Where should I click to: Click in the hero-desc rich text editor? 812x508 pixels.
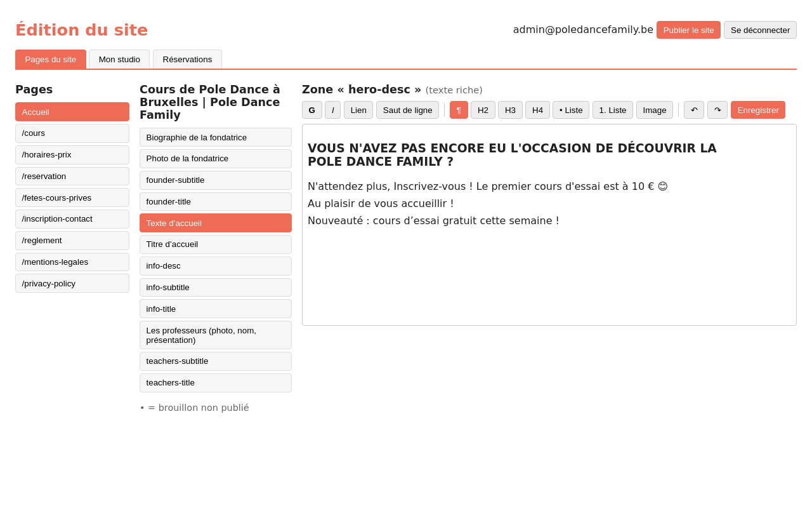pos(549,225)
